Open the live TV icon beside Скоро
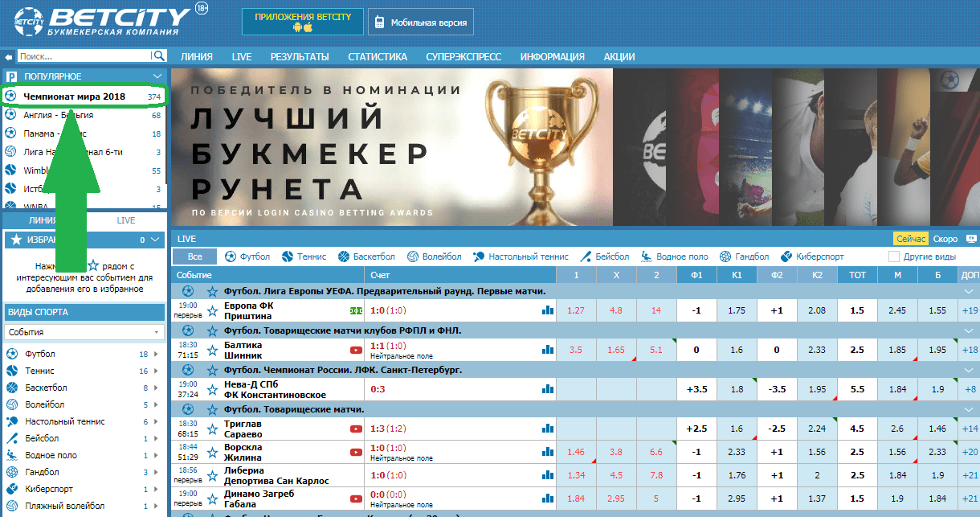 pyautogui.click(x=970, y=239)
